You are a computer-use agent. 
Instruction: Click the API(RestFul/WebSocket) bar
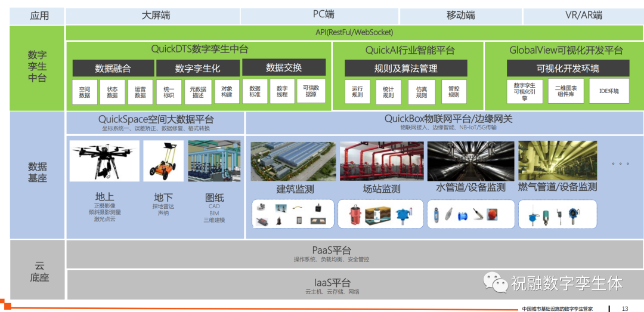[x=354, y=32]
